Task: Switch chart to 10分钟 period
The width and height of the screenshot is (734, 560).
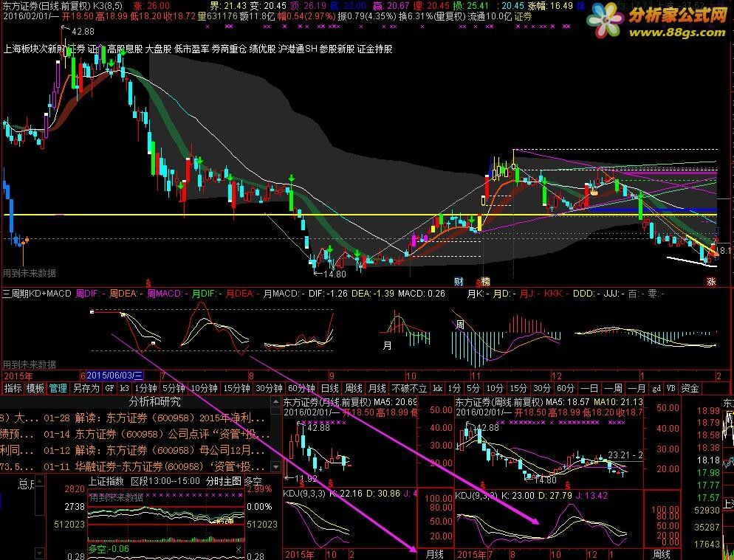Action: coord(204,388)
